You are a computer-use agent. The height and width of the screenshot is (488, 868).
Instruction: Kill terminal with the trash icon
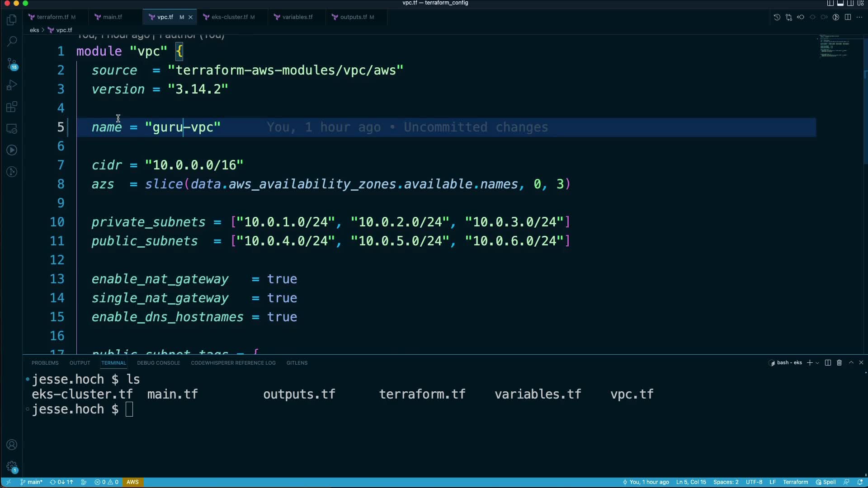click(x=839, y=363)
